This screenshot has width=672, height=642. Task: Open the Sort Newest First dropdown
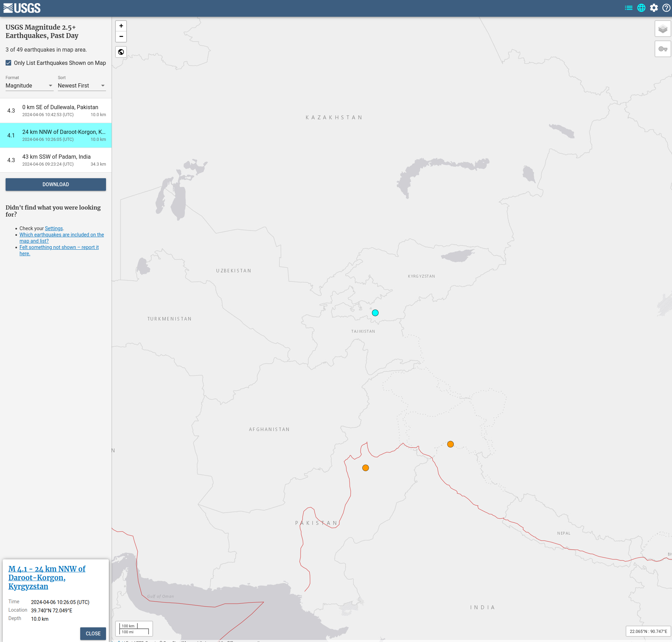82,86
